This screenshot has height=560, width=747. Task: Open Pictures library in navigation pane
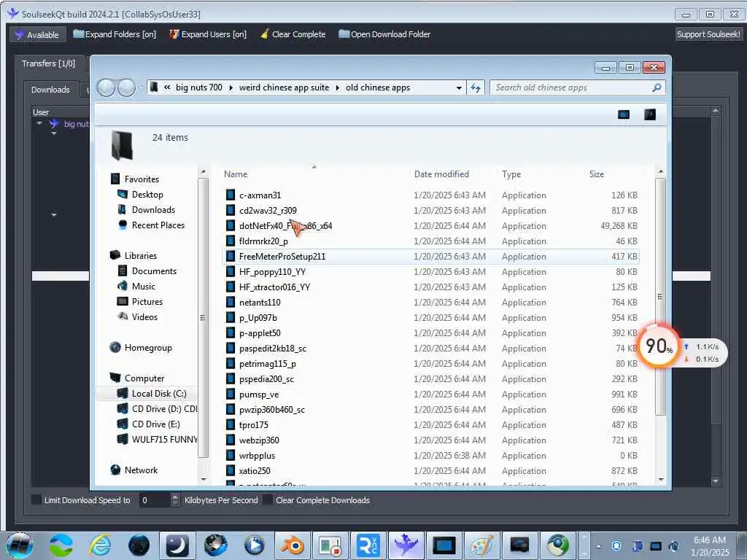point(147,301)
